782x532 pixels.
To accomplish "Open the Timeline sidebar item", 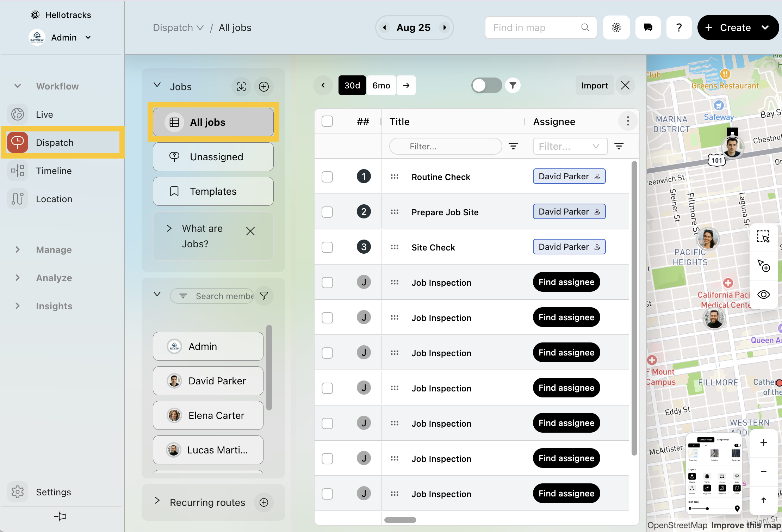I will click(54, 171).
